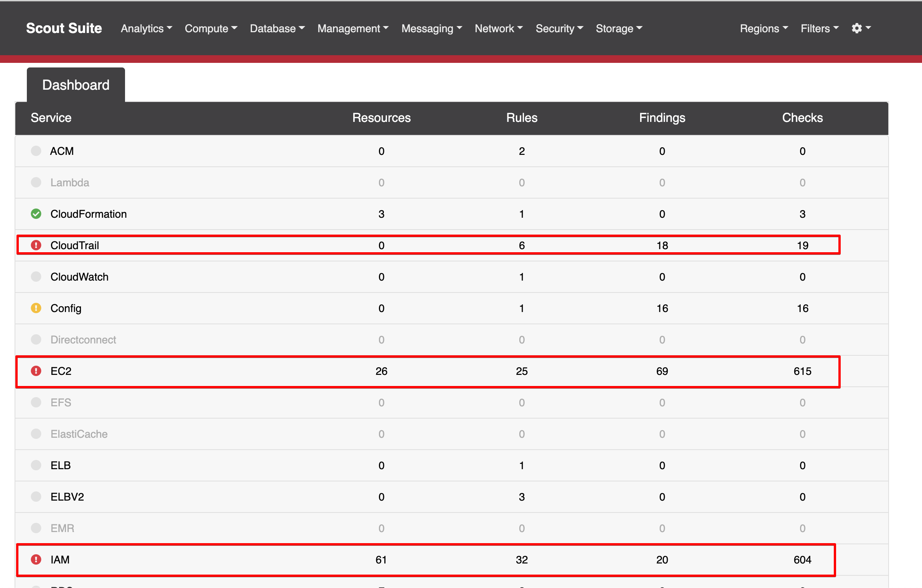Viewport: 922px width, 588px height.
Task: Click the Service column header
Action: click(x=51, y=118)
